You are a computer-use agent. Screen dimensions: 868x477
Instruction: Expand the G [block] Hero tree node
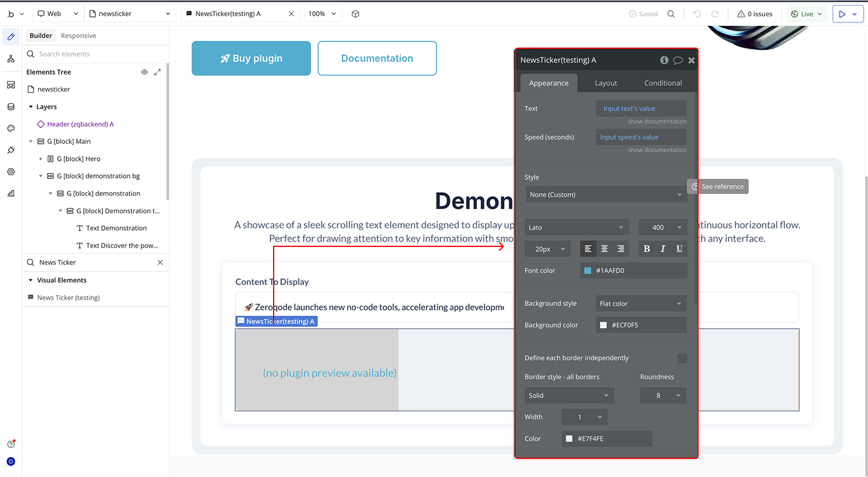click(41, 159)
